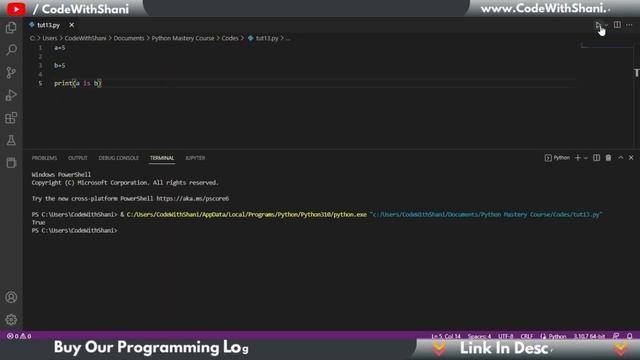Expand the run button dropdown arrow
640x360 pixels.
pos(607,25)
